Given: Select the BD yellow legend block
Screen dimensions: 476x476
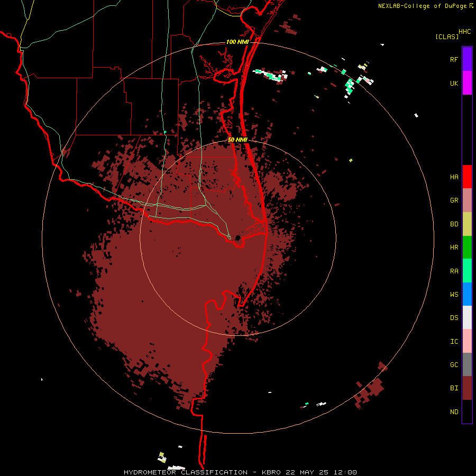Looking at the screenshot, I should click(x=467, y=224).
